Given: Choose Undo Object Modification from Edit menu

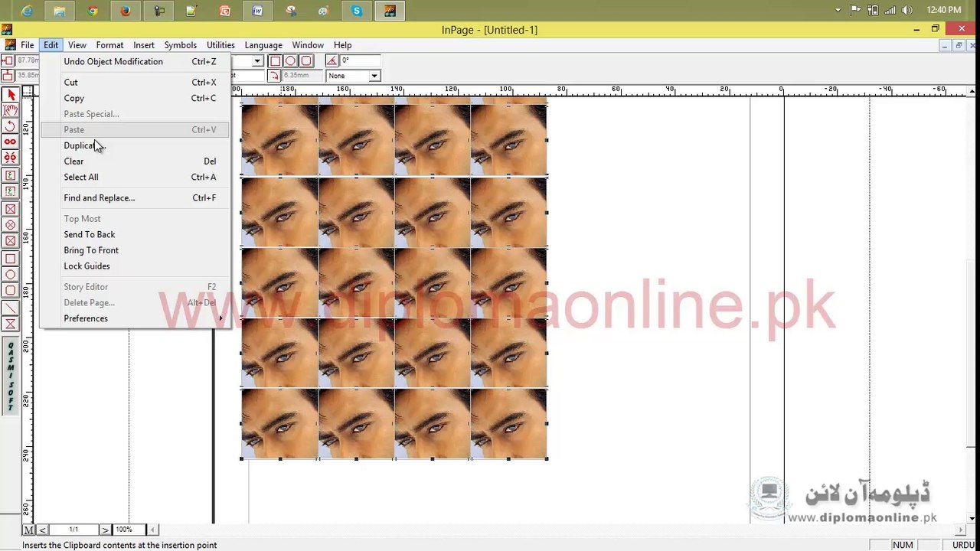Looking at the screenshot, I should click(136, 61).
